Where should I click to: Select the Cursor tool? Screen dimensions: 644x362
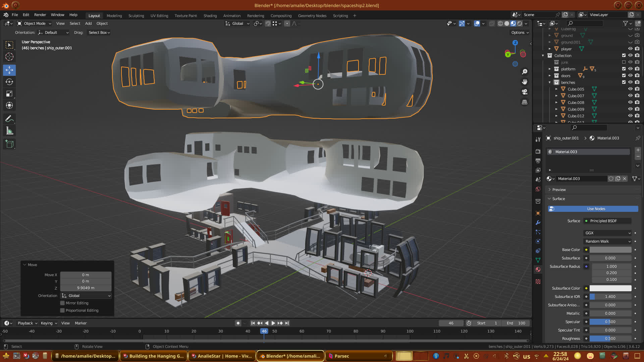pyautogui.click(x=9, y=57)
